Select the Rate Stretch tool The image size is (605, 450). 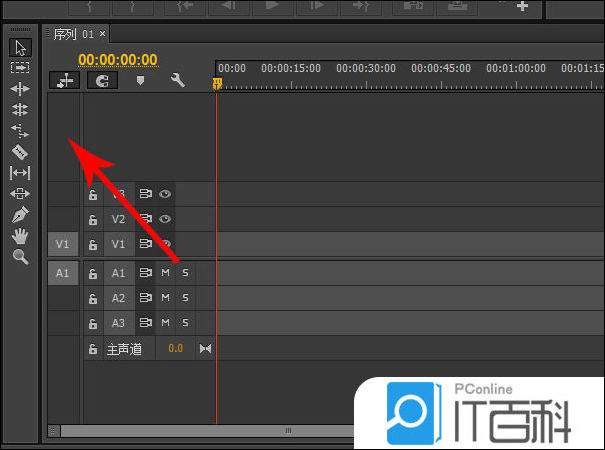[20, 131]
